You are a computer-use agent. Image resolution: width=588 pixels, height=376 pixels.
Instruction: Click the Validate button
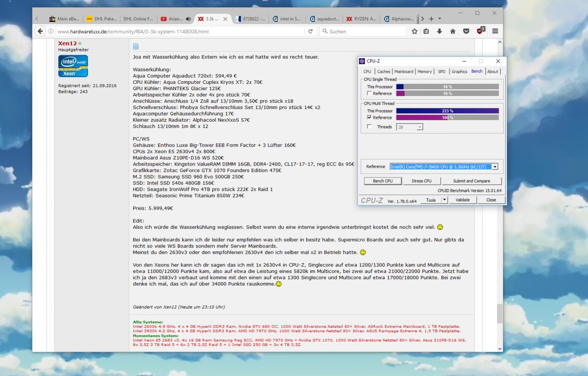(x=462, y=200)
